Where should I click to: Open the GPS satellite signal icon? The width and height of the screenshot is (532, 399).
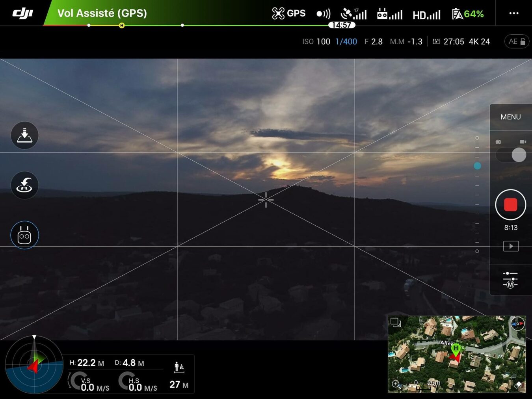coord(353,14)
